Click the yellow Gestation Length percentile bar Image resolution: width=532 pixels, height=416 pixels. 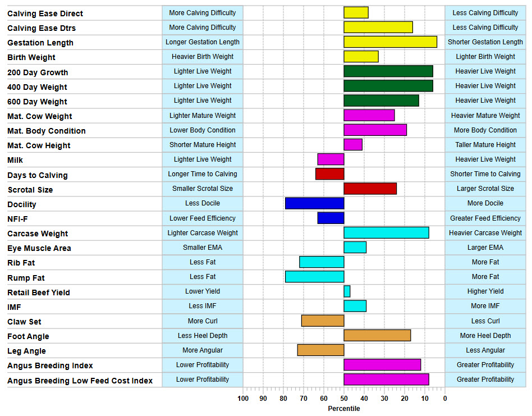click(390, 42)
